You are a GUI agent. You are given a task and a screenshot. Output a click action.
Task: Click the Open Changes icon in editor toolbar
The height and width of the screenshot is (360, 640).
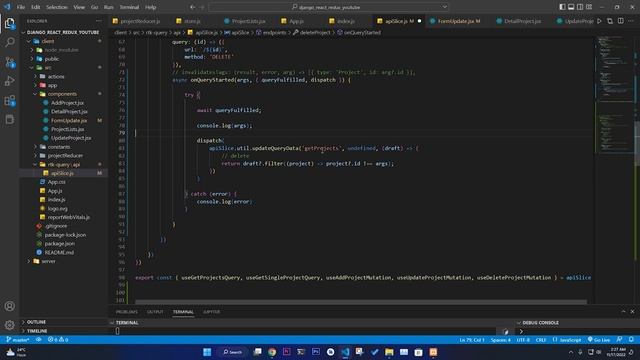click(x=610, y=21)
